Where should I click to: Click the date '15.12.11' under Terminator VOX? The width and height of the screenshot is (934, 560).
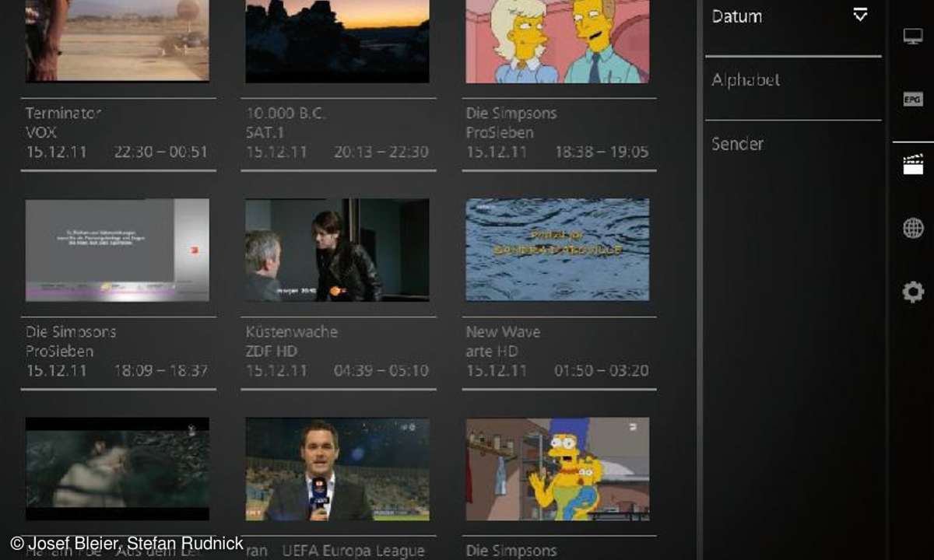point(56,152)
